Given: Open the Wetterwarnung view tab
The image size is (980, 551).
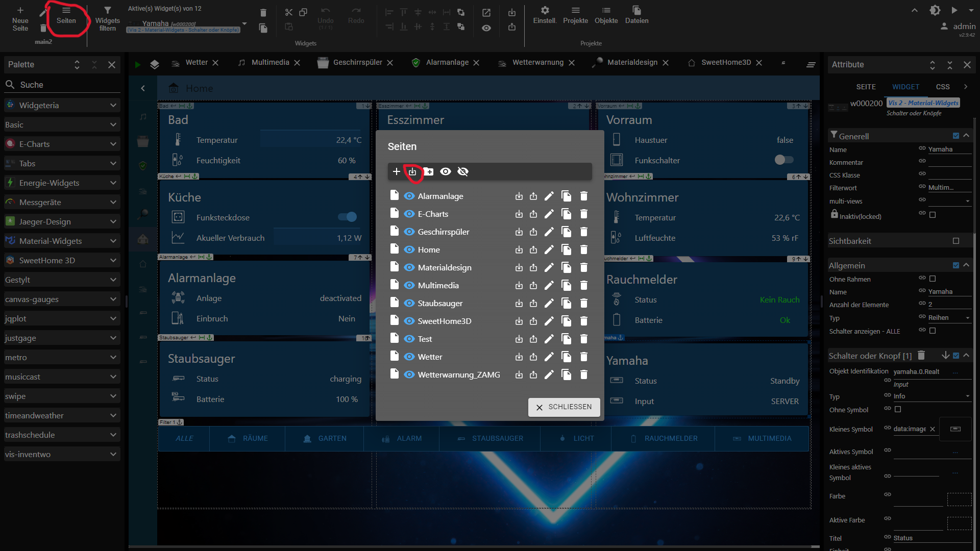Looking at the screenshot, I should point(537,63).
